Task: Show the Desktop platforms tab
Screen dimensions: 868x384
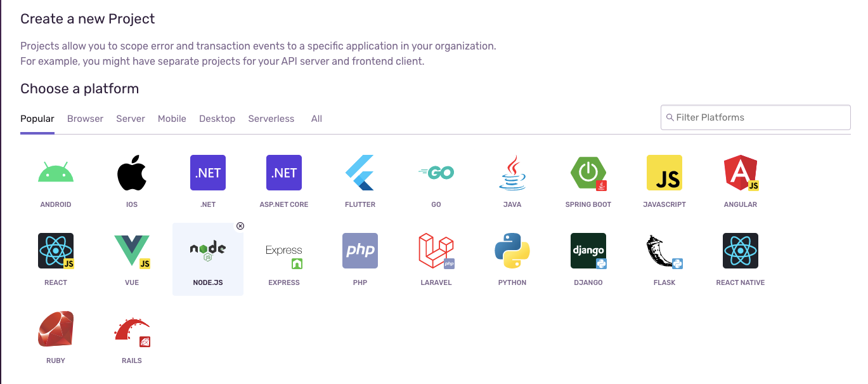Action: [217, 119]
